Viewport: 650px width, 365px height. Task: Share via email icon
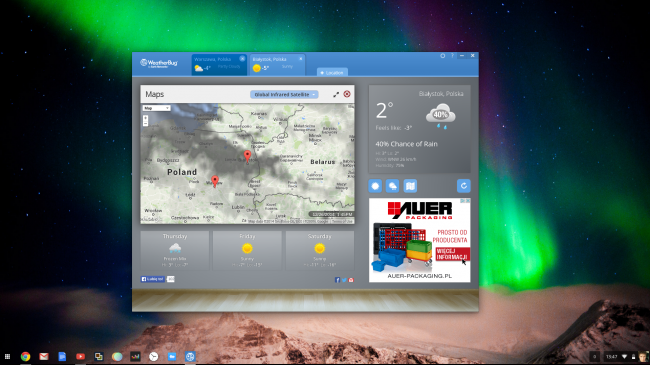[351, 280]
